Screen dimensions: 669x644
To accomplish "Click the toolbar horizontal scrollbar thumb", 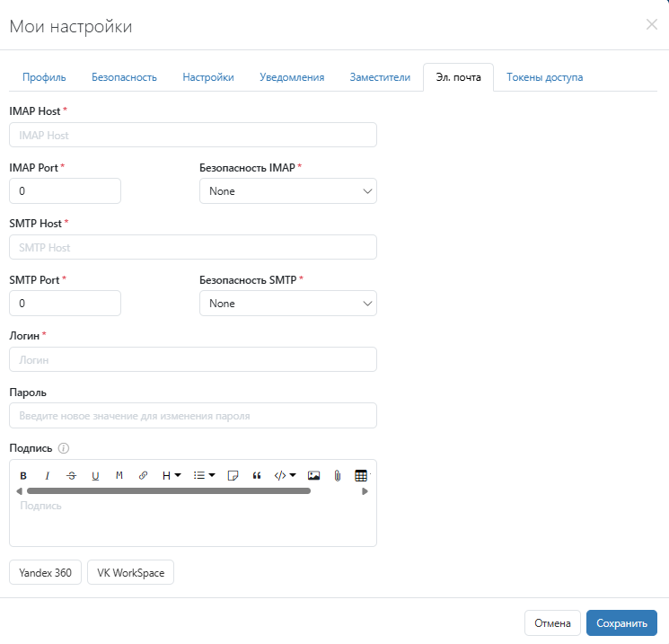I will pyautogui.click(x=169, y=491).
